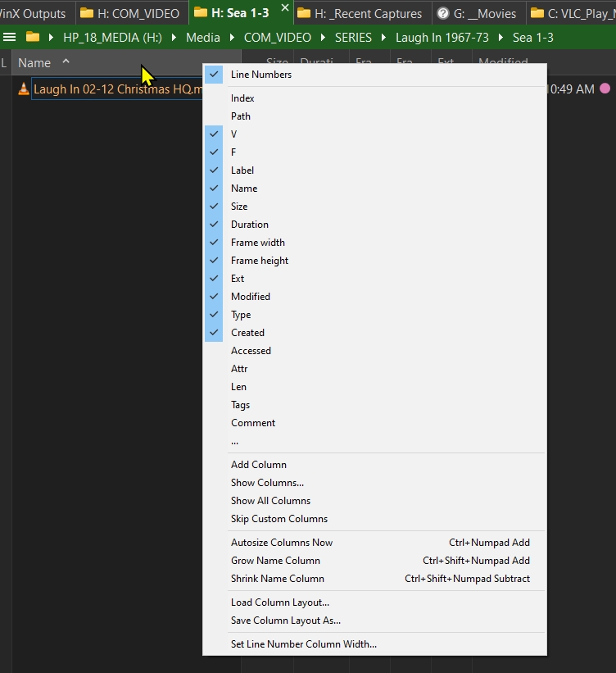
Task: Open Show Columns... dialog
Action: pos(375,483)
